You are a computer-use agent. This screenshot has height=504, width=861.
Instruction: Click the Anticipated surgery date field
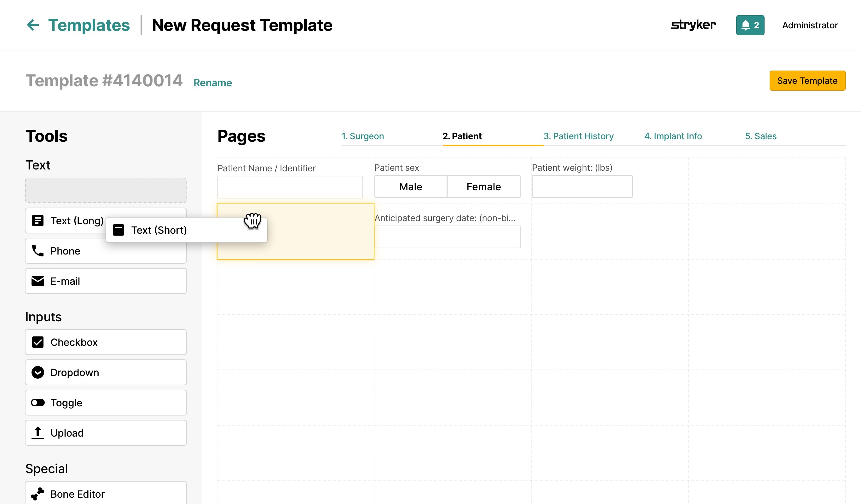pos(447,237)
